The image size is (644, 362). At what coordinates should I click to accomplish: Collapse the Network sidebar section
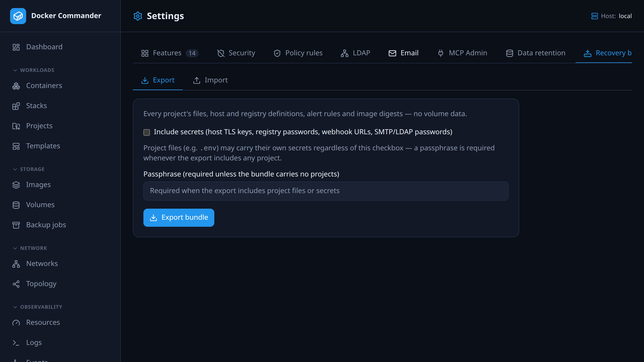(30, 248)
